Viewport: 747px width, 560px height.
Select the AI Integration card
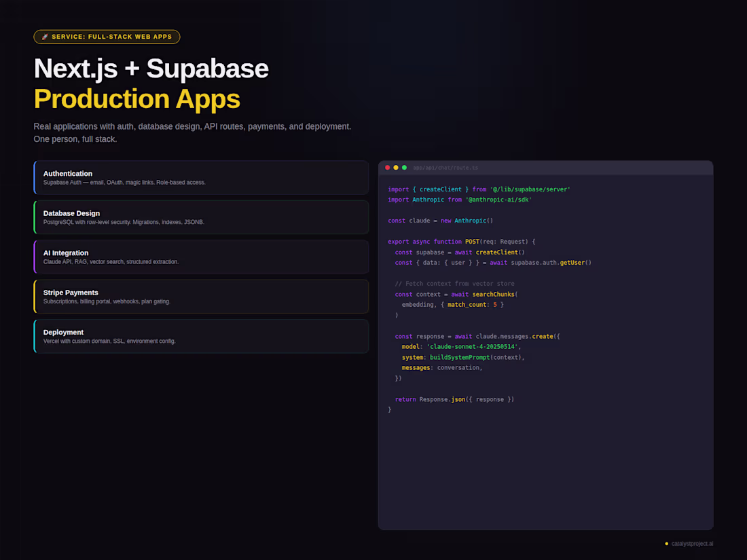click(201, 257)
